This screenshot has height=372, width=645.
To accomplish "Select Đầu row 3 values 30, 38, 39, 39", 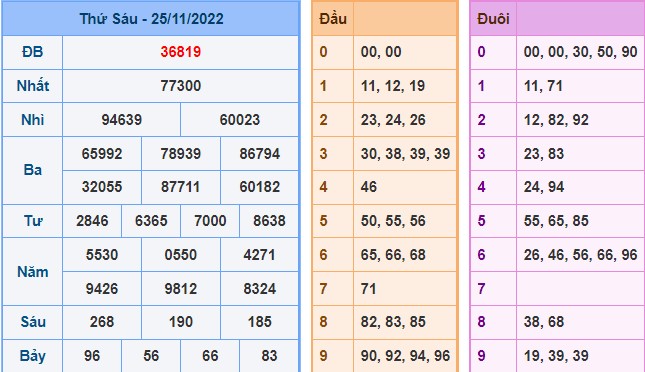I will [406, 154].
